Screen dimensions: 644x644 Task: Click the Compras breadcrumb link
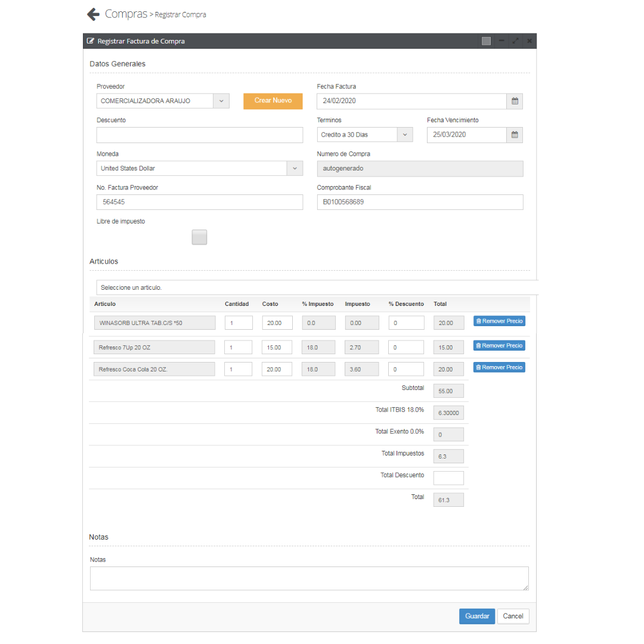click(x=126, y=14)
